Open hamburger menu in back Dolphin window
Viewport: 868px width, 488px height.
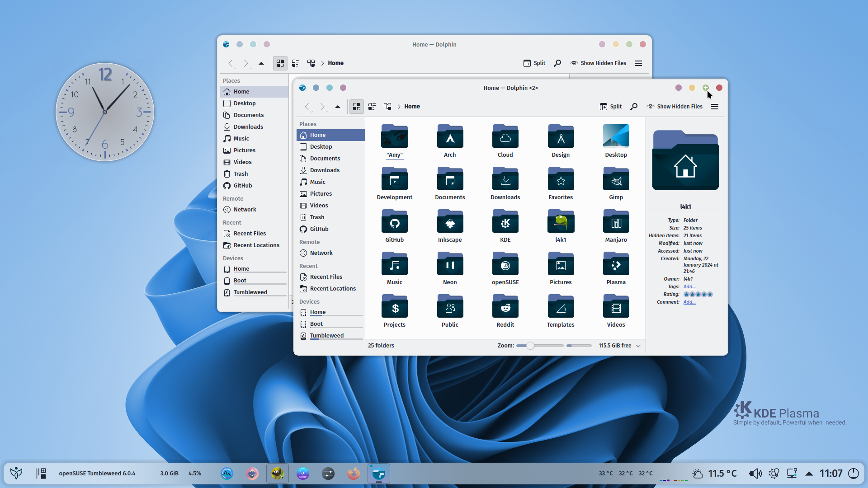[x=638, y=63]
